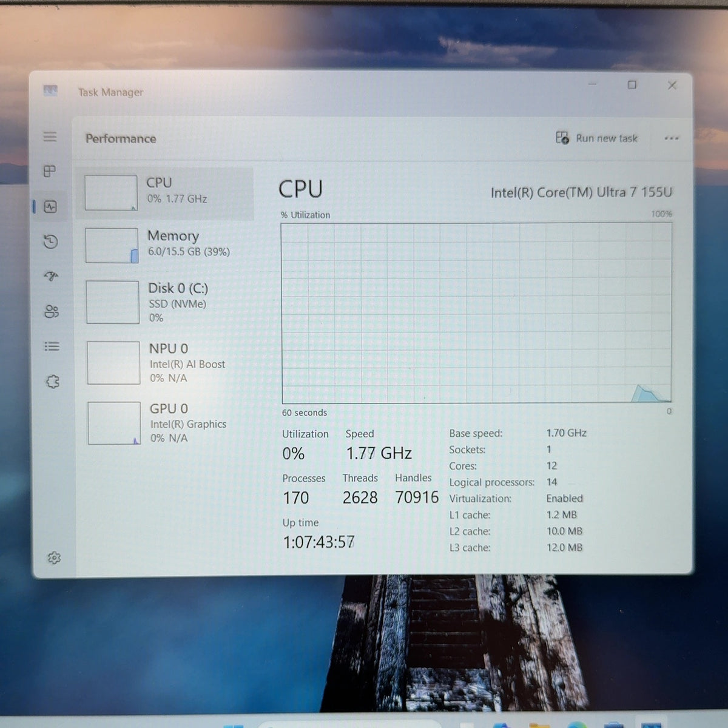The image size is (728, 728).
Task: Open the App history page icon
Action: tap(51, 241)
